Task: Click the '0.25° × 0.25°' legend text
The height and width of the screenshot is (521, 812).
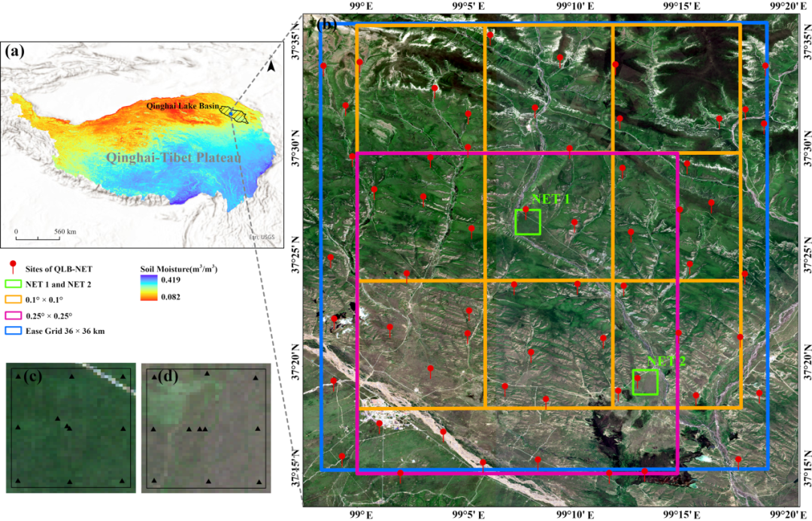Action: tap(49, 316)
